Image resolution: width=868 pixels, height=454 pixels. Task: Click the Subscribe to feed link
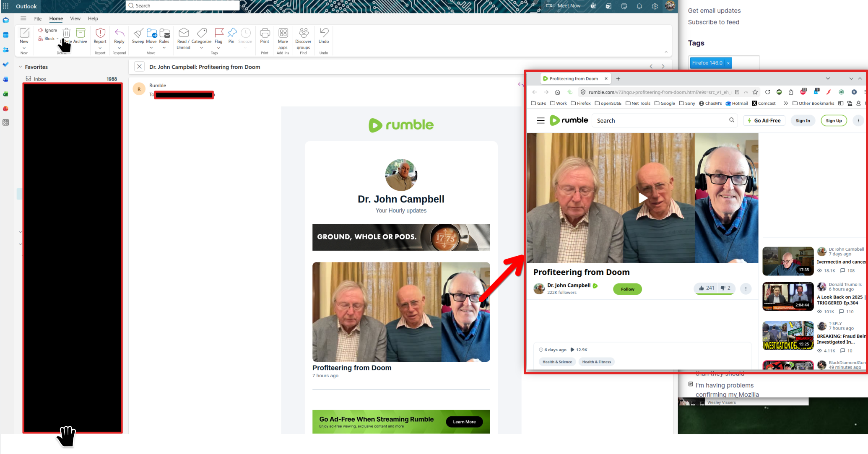click(x=713, y=22)
